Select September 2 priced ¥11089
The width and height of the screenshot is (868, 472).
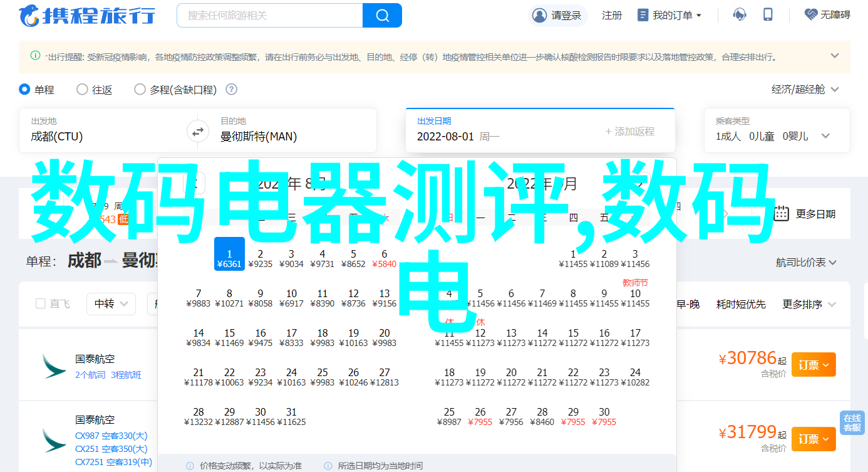point(604,258)
